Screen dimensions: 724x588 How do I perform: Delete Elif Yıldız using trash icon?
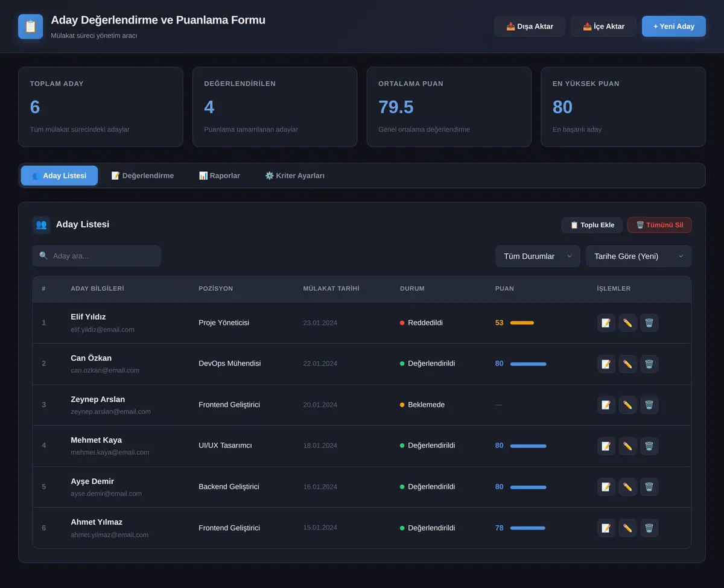coord(649,323)
